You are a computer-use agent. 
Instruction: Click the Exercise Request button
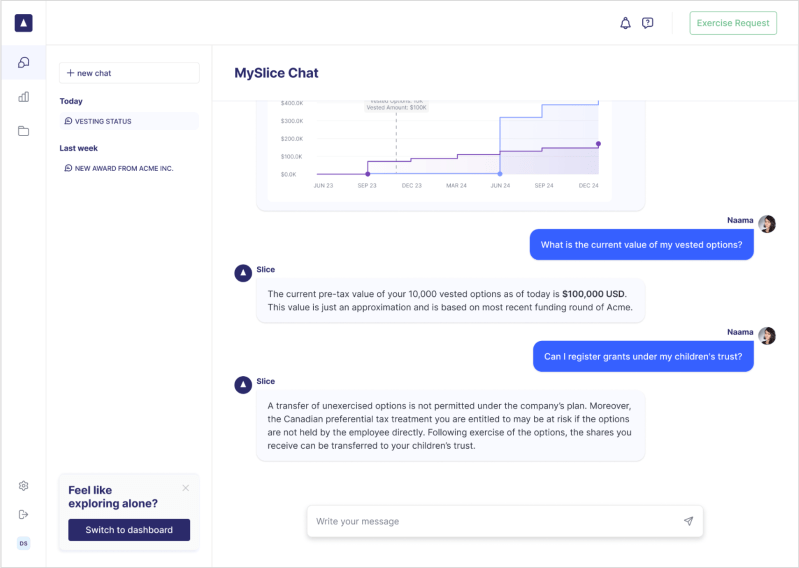pos(733,23)
